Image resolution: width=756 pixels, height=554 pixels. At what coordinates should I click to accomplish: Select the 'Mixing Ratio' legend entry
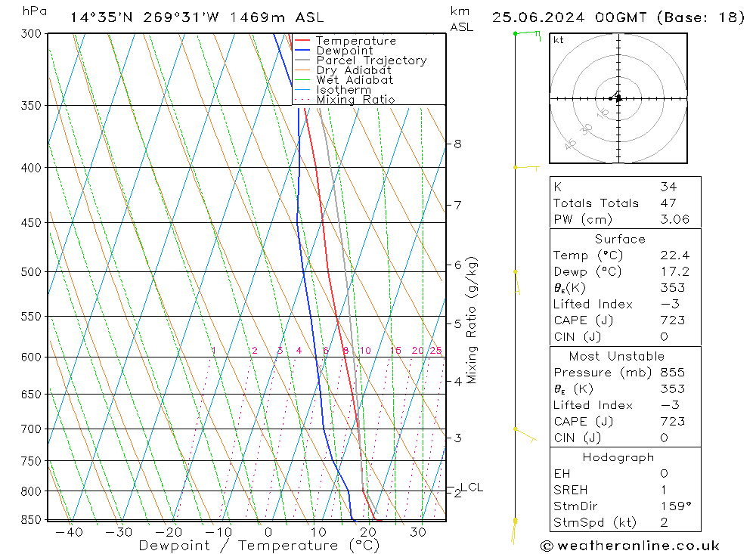[x=356, y=99]
